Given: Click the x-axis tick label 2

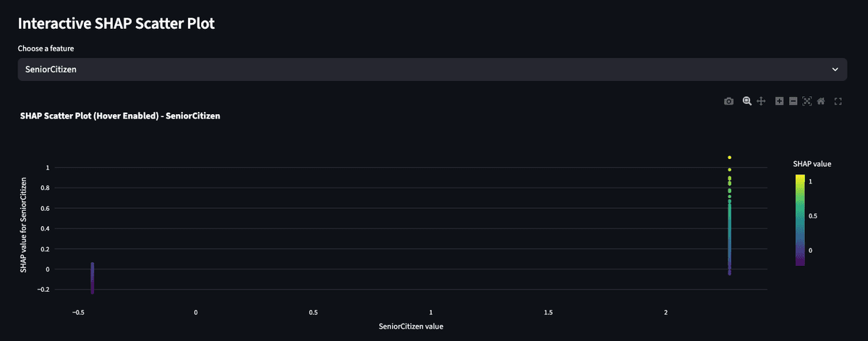Looking at the screenshot, I should [x=666, y=312].
